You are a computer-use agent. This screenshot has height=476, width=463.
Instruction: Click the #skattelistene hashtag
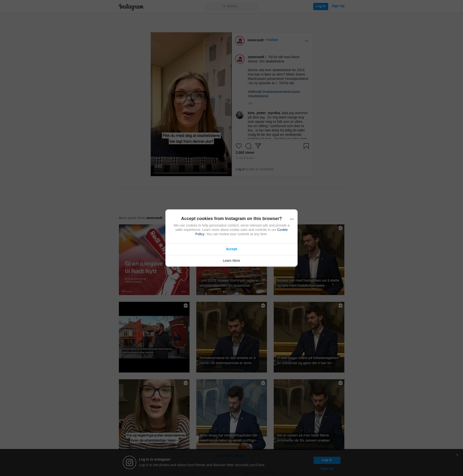258,96
